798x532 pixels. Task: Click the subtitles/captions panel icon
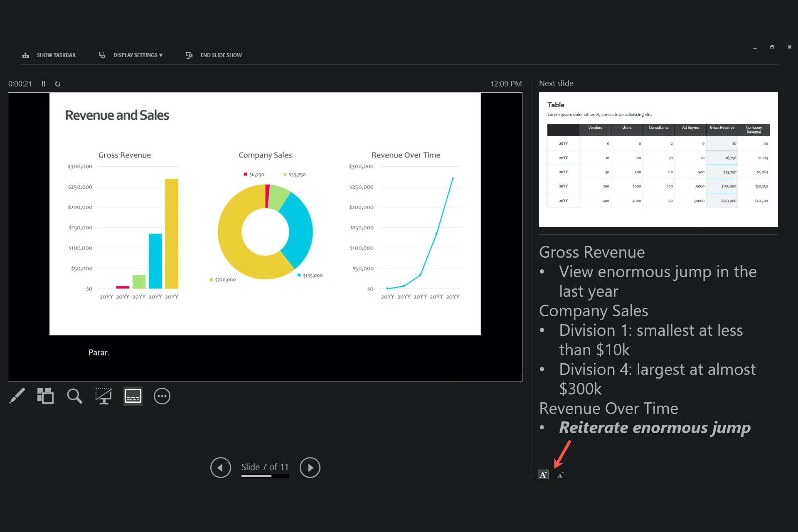click(133, 396)
